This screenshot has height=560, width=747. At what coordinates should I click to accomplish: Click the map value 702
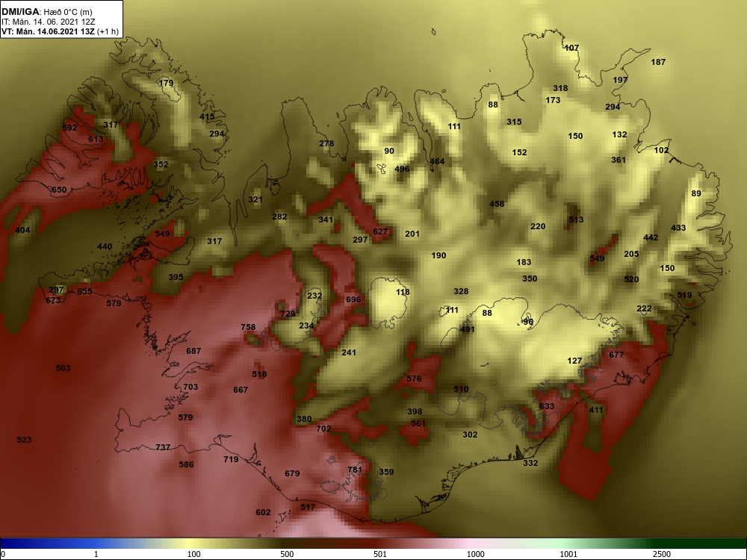click(323, 429)
